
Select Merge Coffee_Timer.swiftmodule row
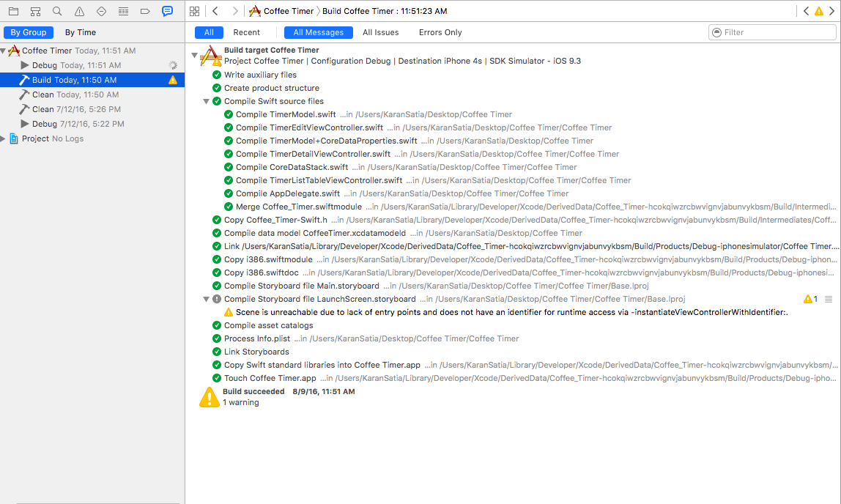click(514, 207)
